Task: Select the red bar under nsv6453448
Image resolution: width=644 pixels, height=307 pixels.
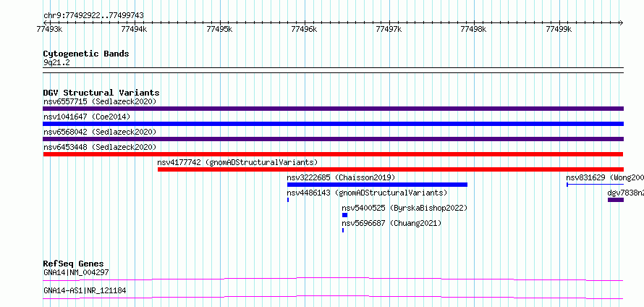Action: click(x=333, y=154)
